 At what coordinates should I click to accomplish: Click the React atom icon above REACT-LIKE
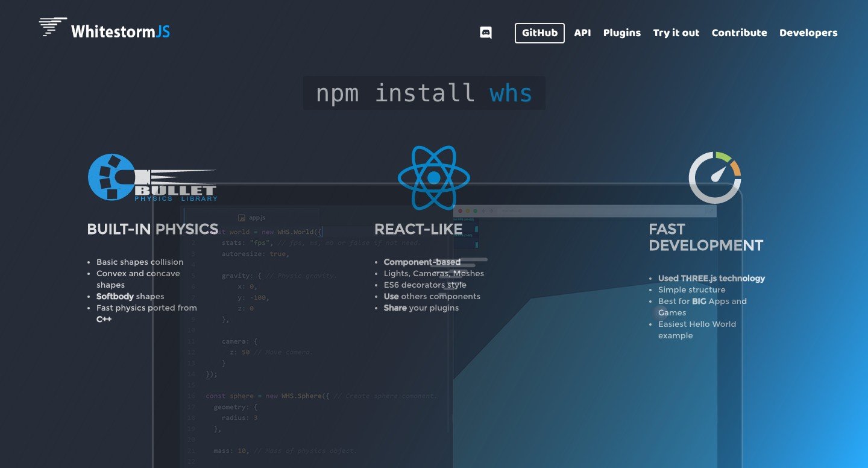(434, 178)
